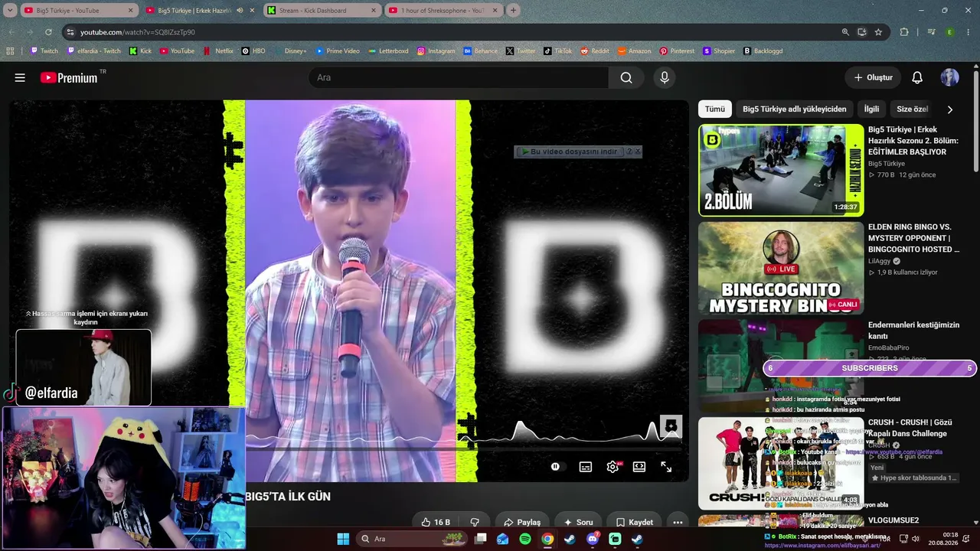Switch to the 1 hour of Shreksophone tab
Screen dimensions: 980x551
(x=443, y=10)
